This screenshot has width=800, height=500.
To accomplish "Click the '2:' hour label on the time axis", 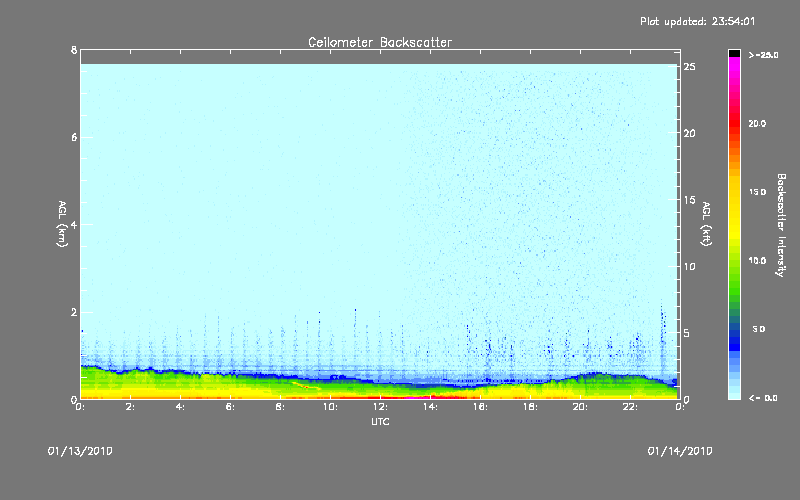I will (131, 407).
